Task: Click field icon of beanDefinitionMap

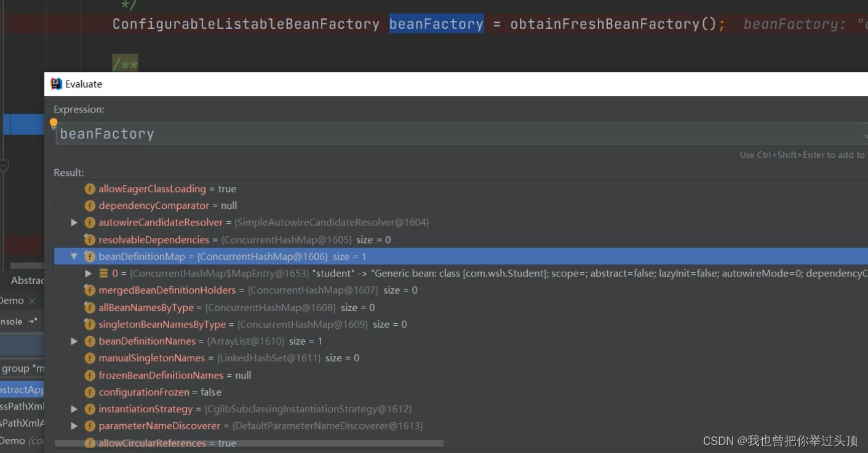Action: pos(90,256)
